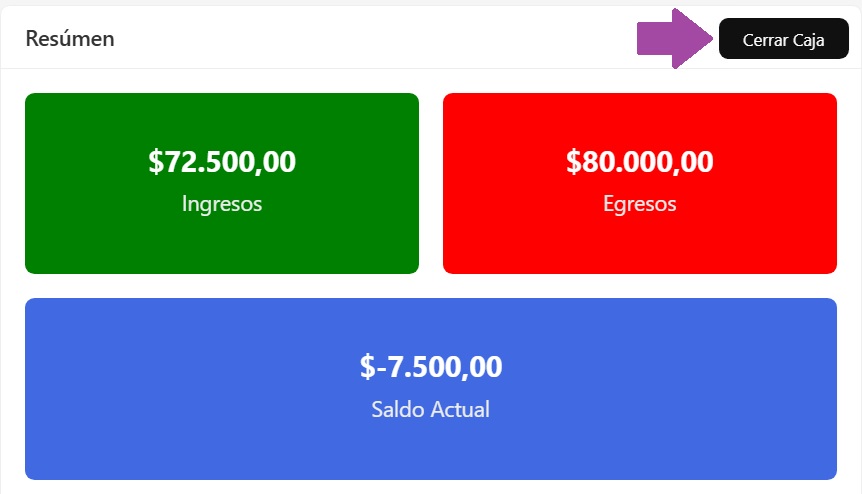
Task: Click the Cerrar Caja button
Action: point(783,40)
